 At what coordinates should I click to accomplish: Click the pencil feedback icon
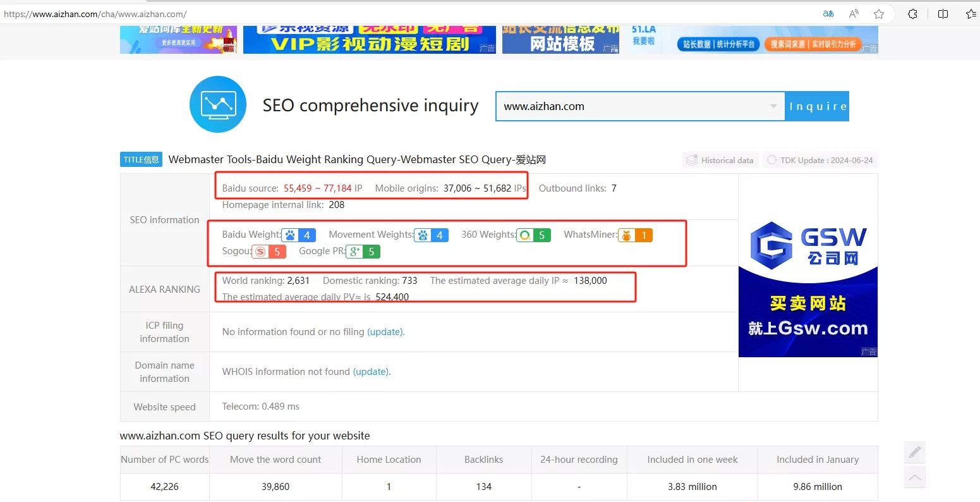click(x=915, y=452)
